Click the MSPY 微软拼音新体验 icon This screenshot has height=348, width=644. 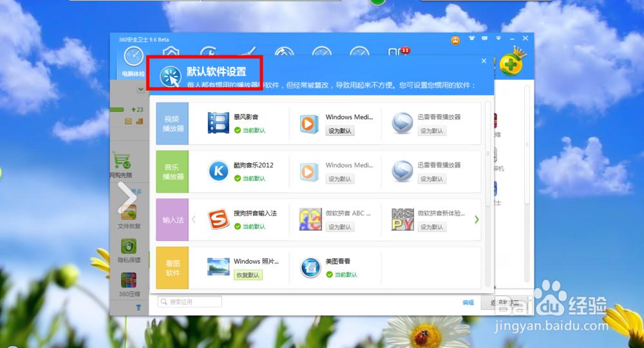pyautogui.click(x=402, y=219)
